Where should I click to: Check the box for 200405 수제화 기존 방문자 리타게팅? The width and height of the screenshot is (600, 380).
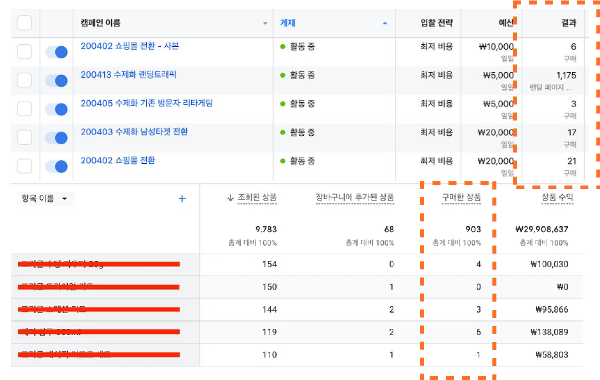pyautogui.click(x=24, y=109)
